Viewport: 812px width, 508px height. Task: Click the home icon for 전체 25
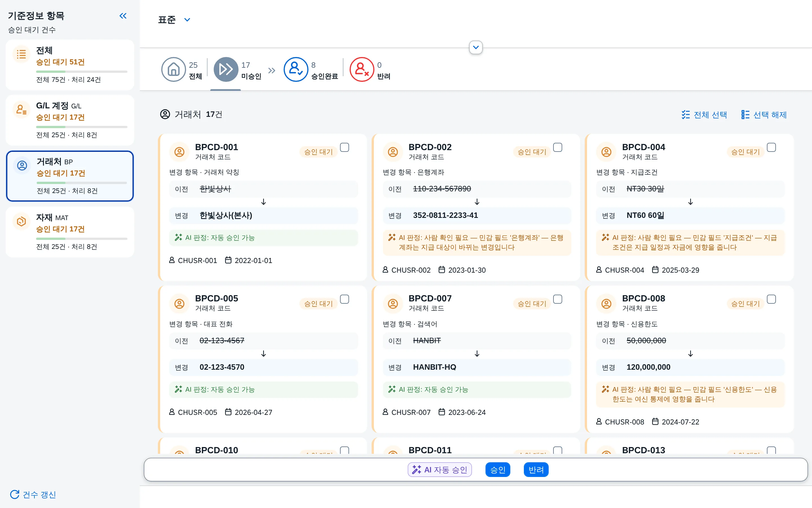click(173, 69)
